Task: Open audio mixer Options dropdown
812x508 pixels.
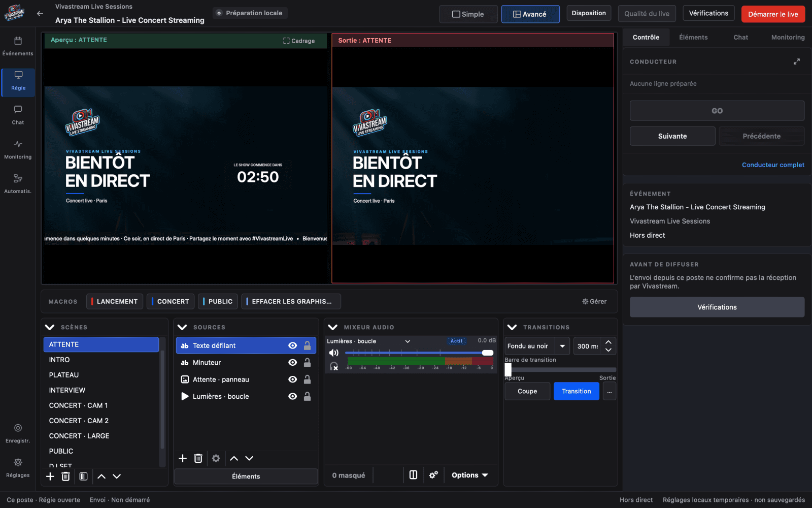Action: click(470, 475)
